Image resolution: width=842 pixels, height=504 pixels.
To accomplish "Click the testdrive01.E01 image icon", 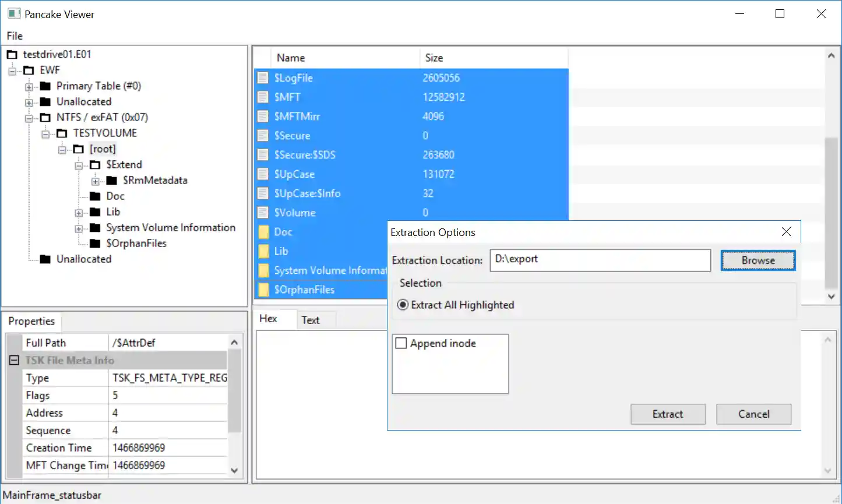I will [12, 55].
